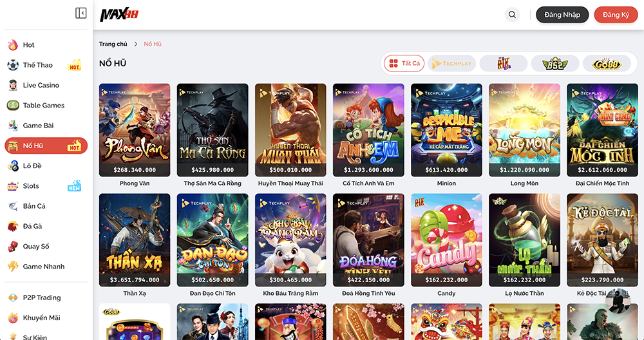
Task: Click Nổ Hũ breadcrumb text
Action: 153,44
